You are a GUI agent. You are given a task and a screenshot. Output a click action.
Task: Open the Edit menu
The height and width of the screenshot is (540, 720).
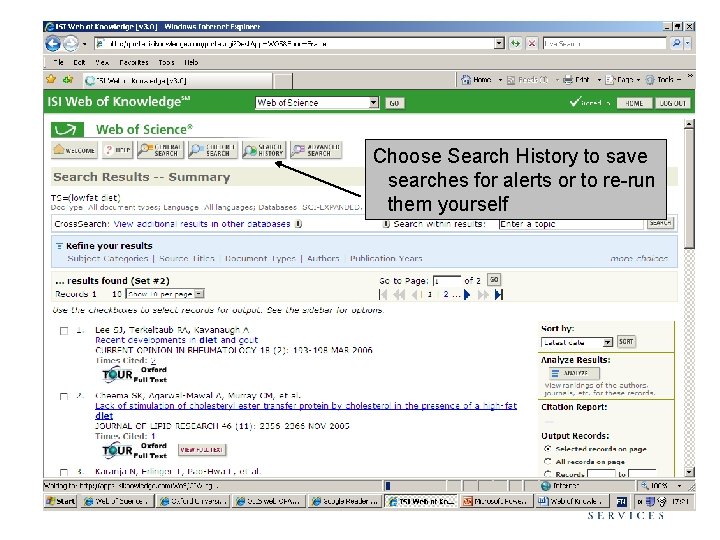pyautogui.click(x=79, y=62)
